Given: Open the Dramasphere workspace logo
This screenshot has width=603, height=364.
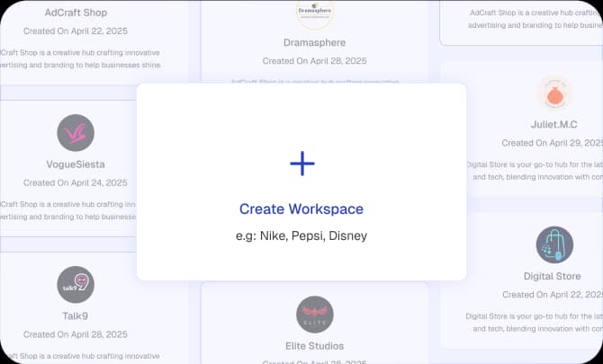Looking at the screenshot, I should coord(314,13).
